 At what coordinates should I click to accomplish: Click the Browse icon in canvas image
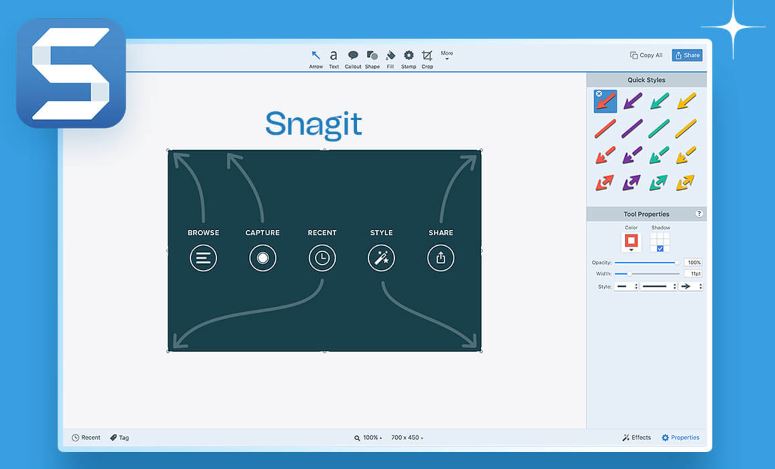tap(203, 258)
